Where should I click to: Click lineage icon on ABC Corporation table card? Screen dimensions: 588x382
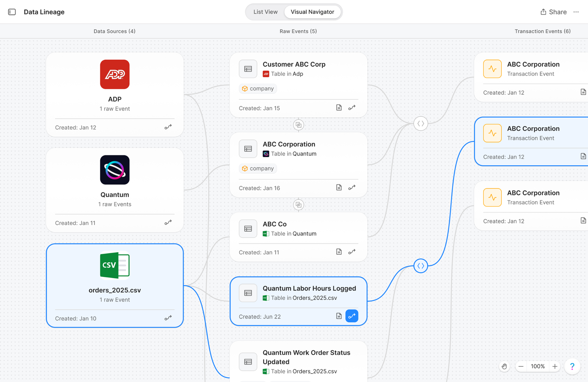352,187
